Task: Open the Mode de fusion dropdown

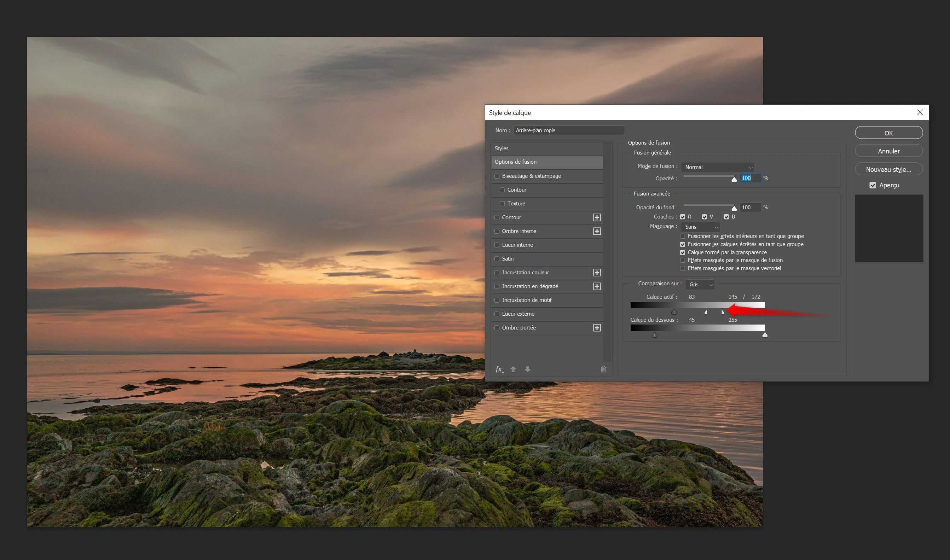Action: click(718, 167)
